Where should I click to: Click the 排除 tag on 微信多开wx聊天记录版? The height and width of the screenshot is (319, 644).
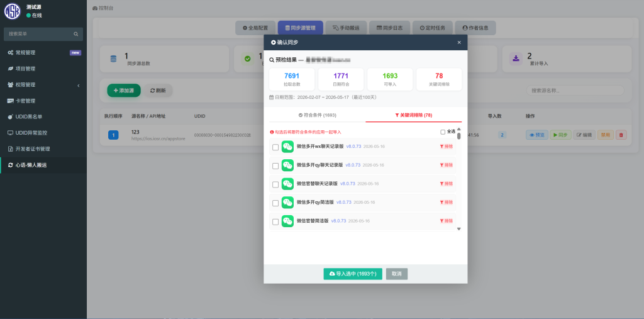447,147
